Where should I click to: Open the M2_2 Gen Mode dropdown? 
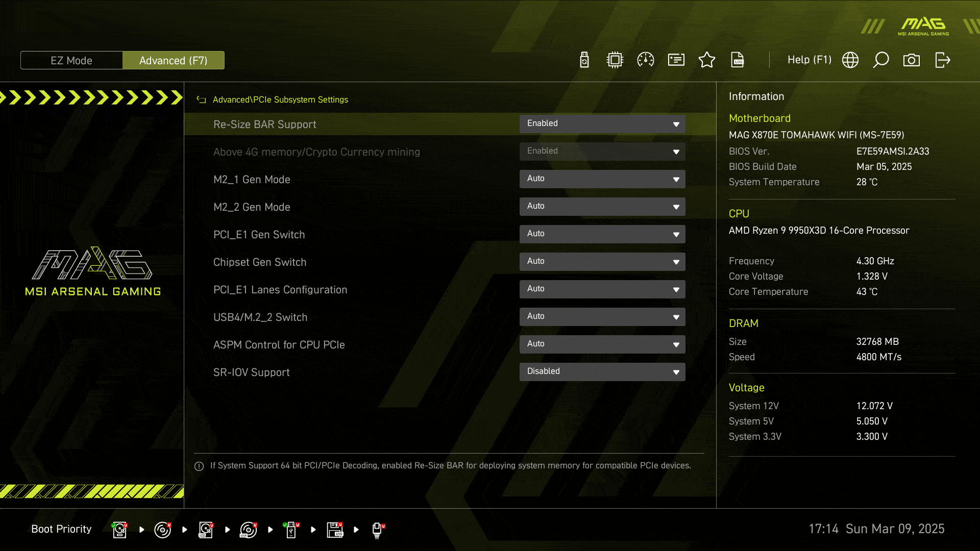(602, 207)
